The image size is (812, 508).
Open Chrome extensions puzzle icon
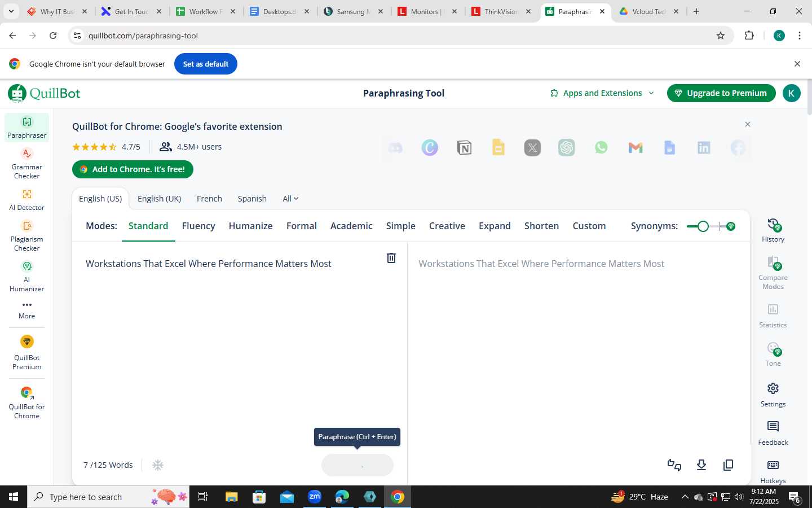[749, 36]
